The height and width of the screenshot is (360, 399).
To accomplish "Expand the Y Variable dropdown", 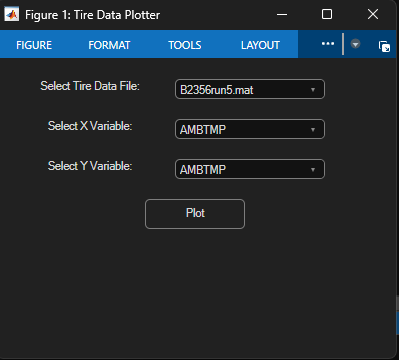I will click(250, 169).
